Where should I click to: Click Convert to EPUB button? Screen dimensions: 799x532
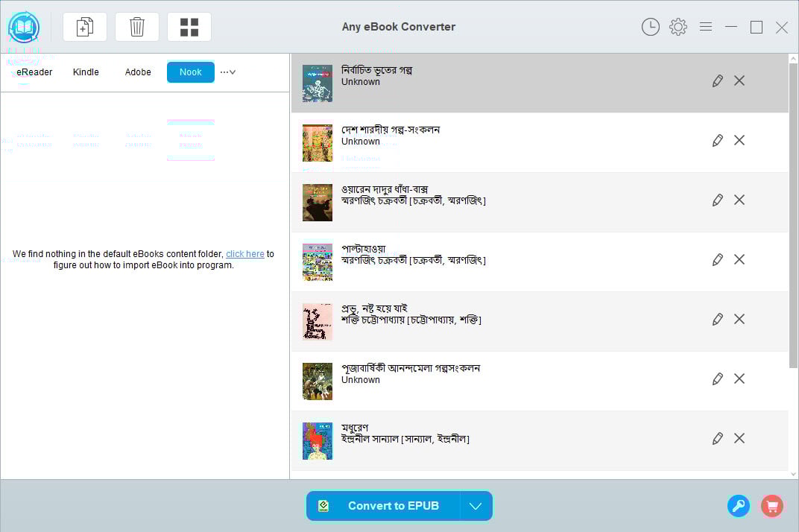click(x=383, y=506)
